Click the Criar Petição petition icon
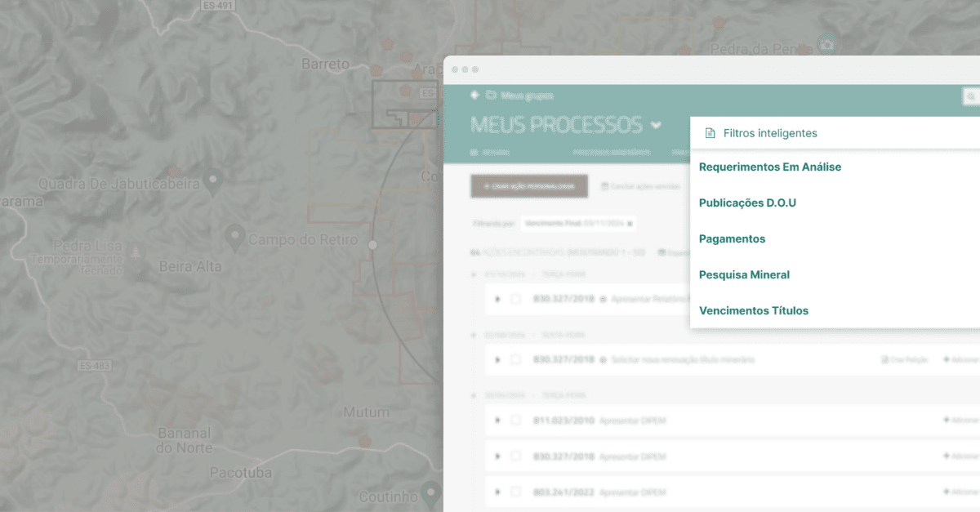This screenshot has width=980, height=512. [885, 359]
